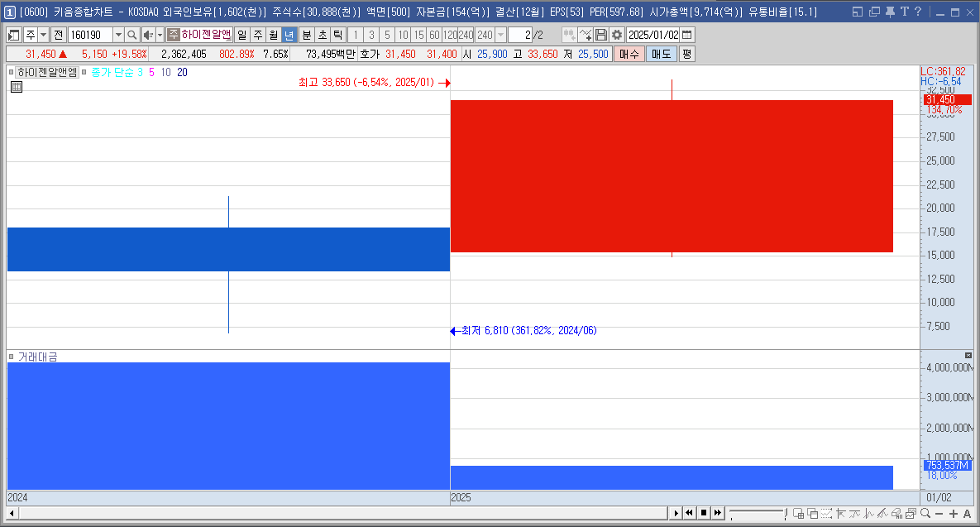
Task: Click the plus zoom-in icon at bottom
Action: pyautogui.click(x=954, y=513)
